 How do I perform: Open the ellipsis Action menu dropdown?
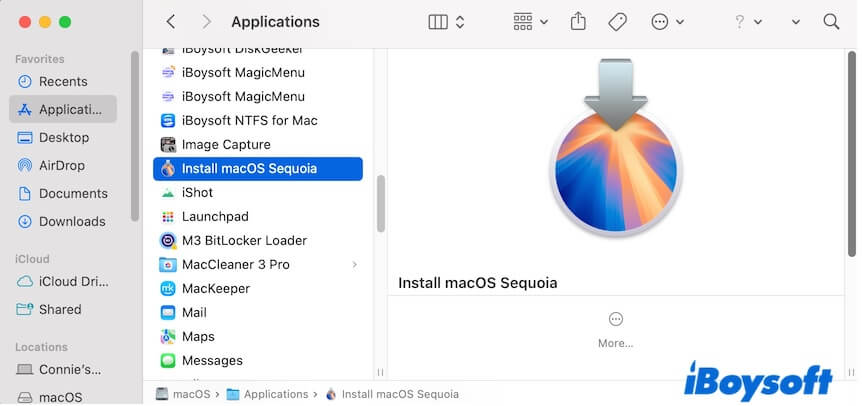[667, 21]
